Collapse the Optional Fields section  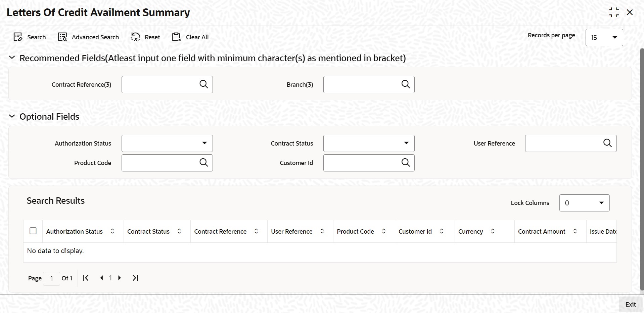point(12,116)
